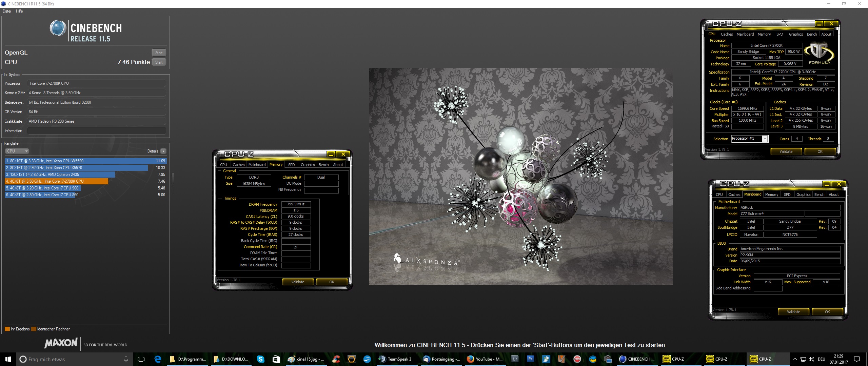
Task: Open the CPU ranking type dropdown
Action: 17,151
